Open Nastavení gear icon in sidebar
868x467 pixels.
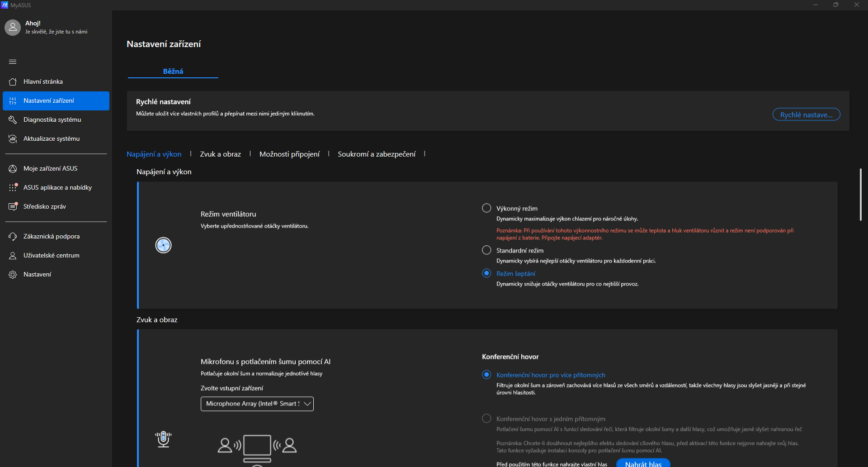coord(13,275)
